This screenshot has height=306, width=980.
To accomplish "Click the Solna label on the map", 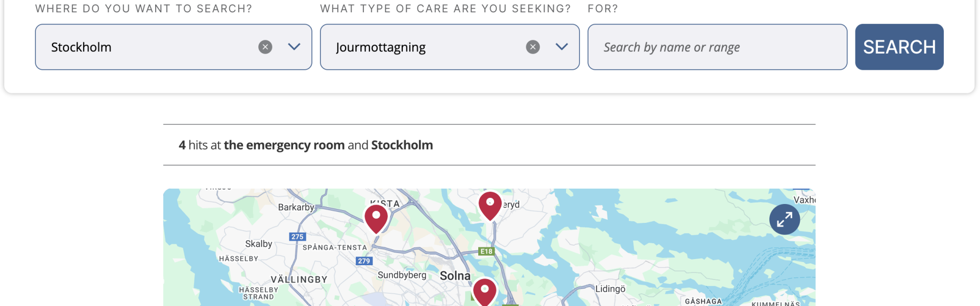I will click(455, 276).
